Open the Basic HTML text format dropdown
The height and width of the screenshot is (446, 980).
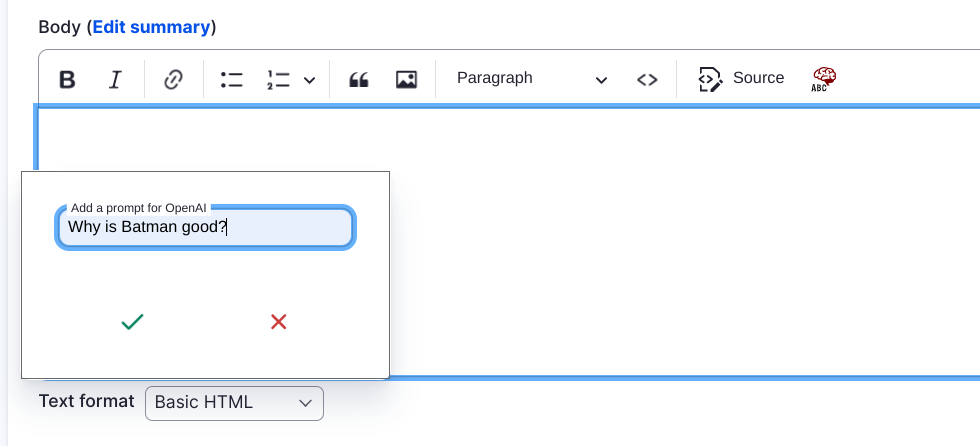tap(234, 403)
